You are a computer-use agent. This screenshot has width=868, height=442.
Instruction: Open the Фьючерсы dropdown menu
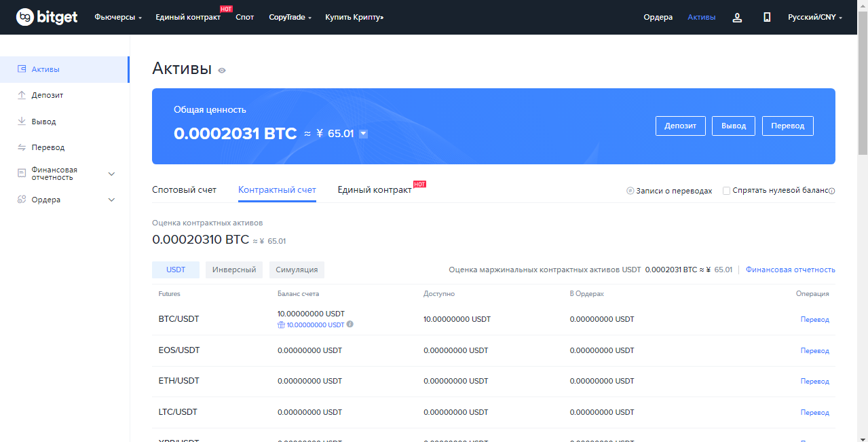(118, 17)
